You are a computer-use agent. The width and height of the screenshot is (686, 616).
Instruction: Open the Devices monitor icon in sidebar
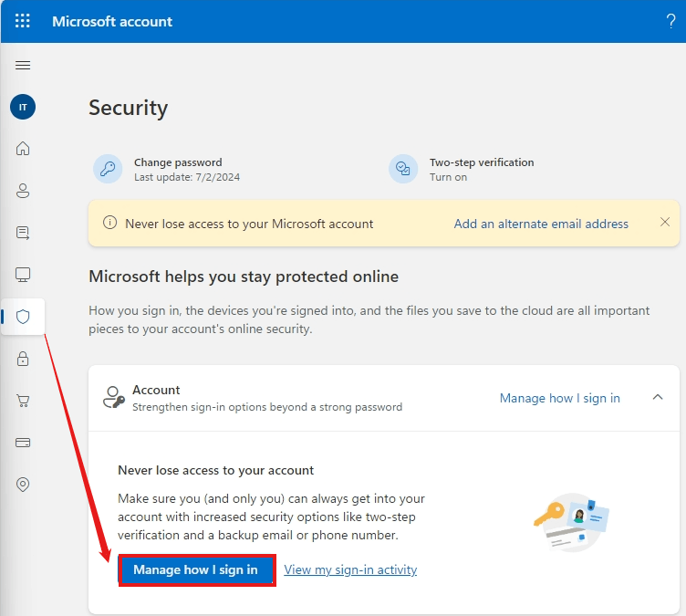[23, 275]
